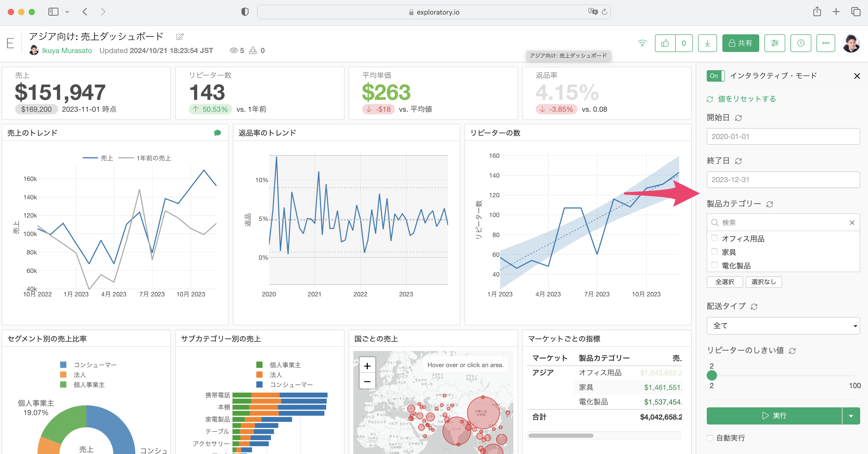The image size is (868, 454).
Task: Click the green 実行 run button
Action: pos(774,416)
